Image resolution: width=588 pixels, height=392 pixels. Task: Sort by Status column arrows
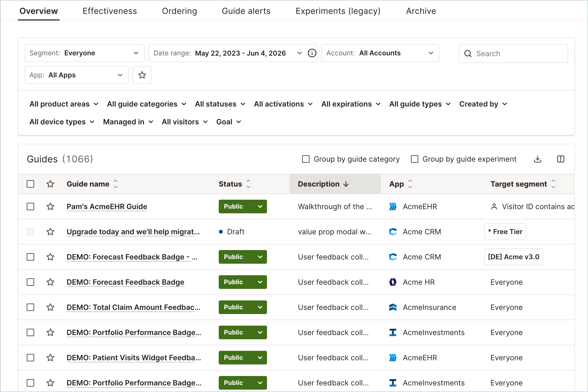click(248, 184)
